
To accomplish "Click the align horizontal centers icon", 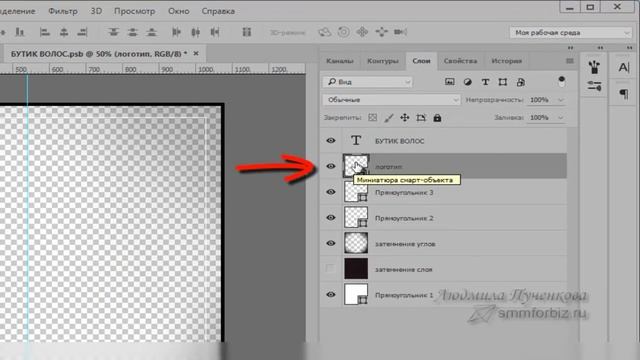I will click(x=64, y=32).
